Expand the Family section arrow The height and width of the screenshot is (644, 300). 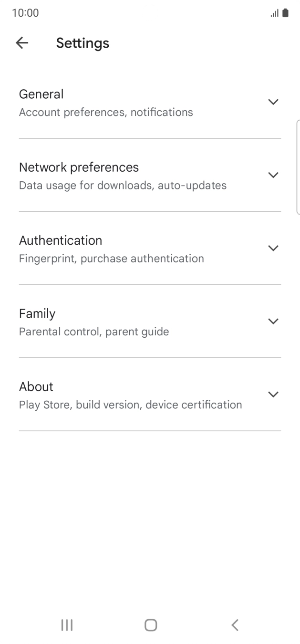click(273, 321)
